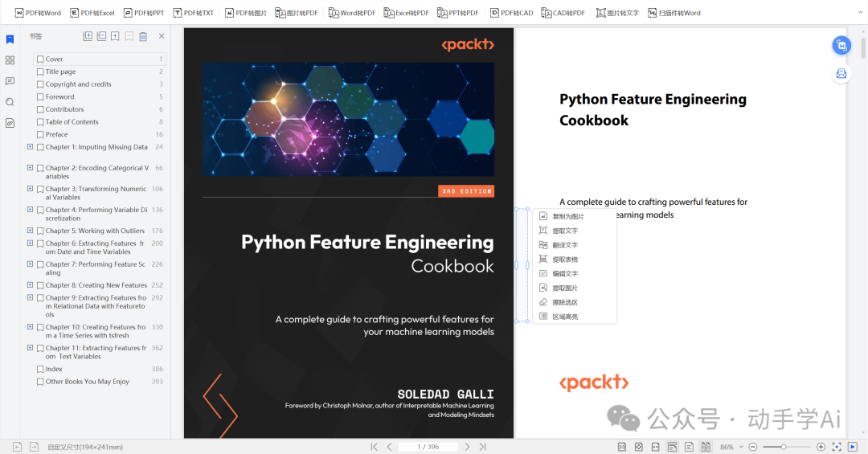Expand Chapter 4: Performing Variable Discretization
The width and height of the screenshot is (868, 454).
point(30,209)
